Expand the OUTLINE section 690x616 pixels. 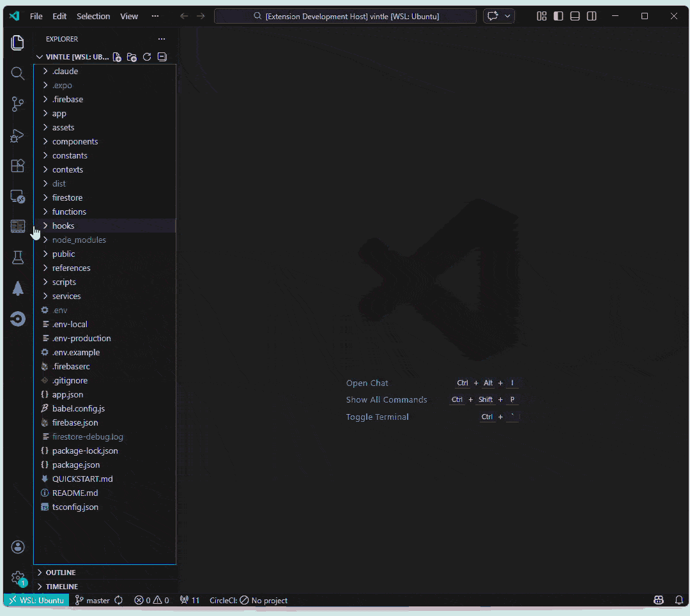(x=105, y=572)
